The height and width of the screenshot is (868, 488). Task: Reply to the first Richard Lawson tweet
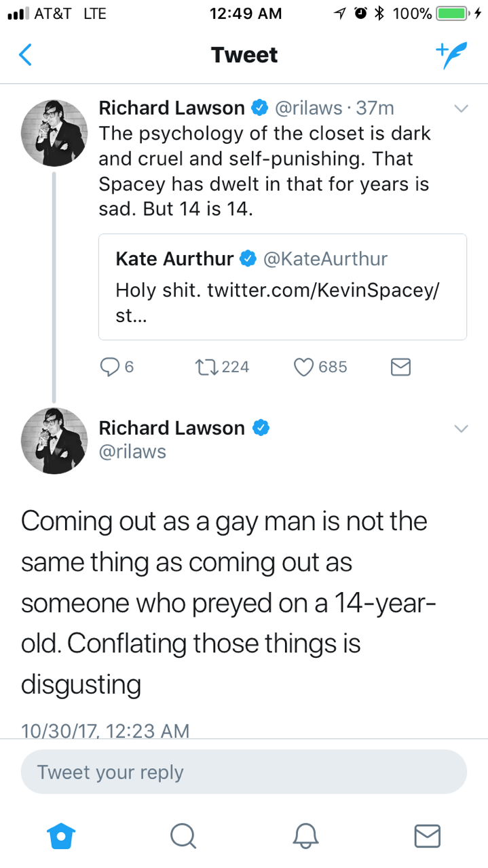[109, 367]
